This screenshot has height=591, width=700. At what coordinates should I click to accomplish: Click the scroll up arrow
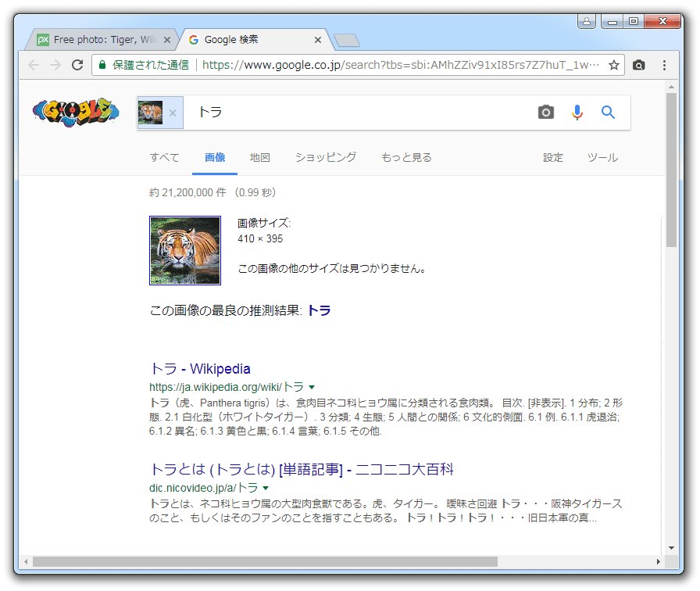click(671, 87)
